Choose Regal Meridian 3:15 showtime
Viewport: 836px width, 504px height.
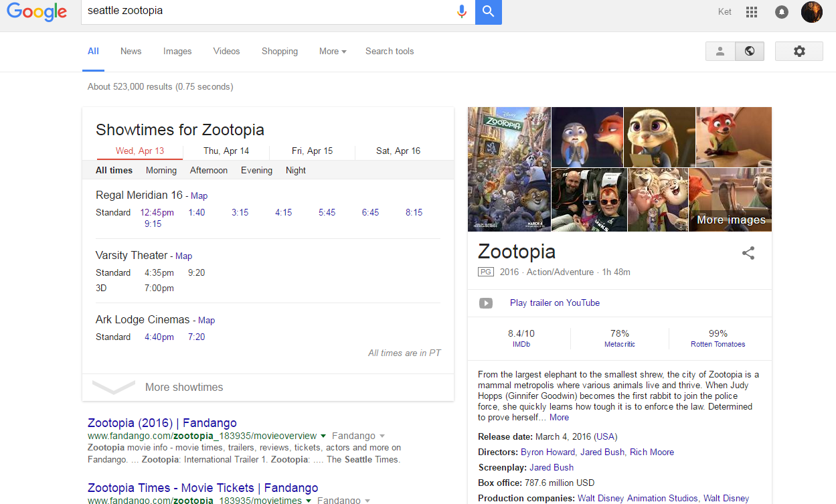tap(240, 212)
